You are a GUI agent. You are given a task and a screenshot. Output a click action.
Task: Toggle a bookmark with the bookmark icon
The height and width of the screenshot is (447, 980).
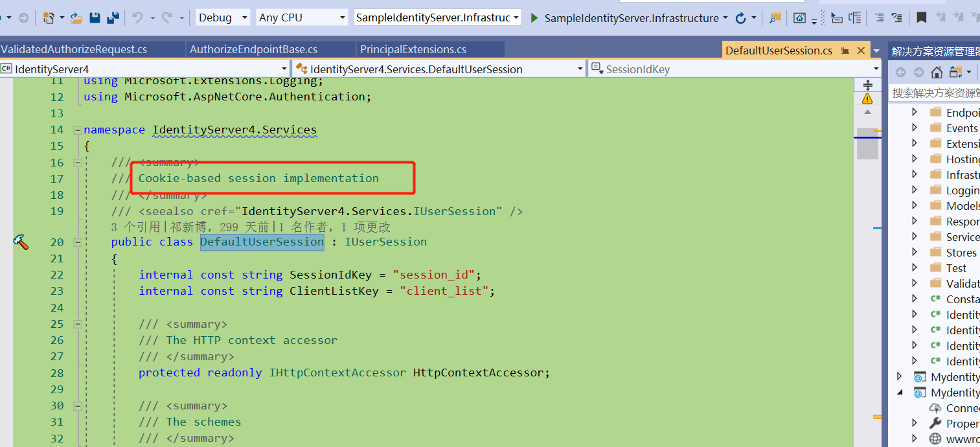[921, 17]
